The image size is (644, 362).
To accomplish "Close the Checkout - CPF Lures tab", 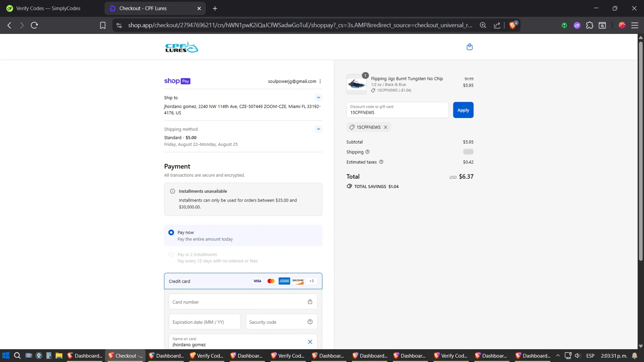I will 199,8.
